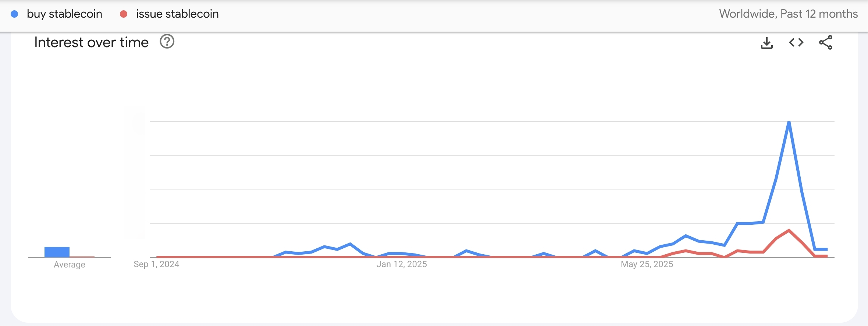Viewport: 868px width, 326px height.
Task: Open help for Interest over time
Action: click(x=167, y=42)
